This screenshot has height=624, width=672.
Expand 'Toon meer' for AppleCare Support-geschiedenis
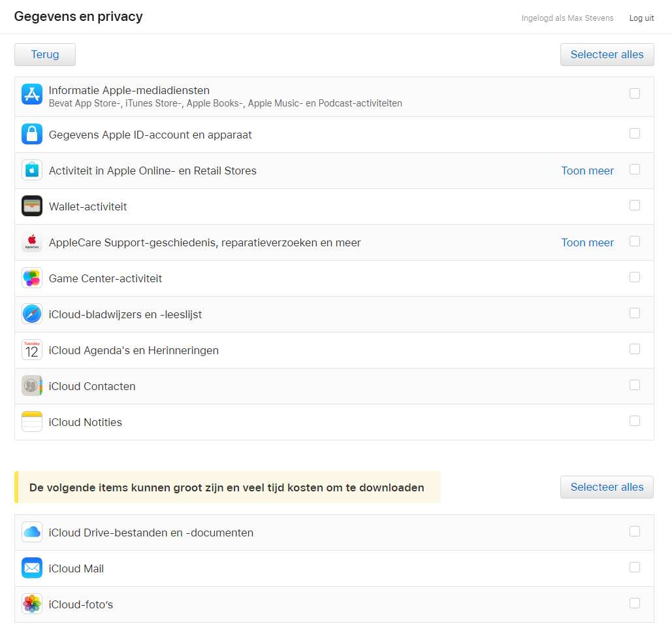pos(587,242)
